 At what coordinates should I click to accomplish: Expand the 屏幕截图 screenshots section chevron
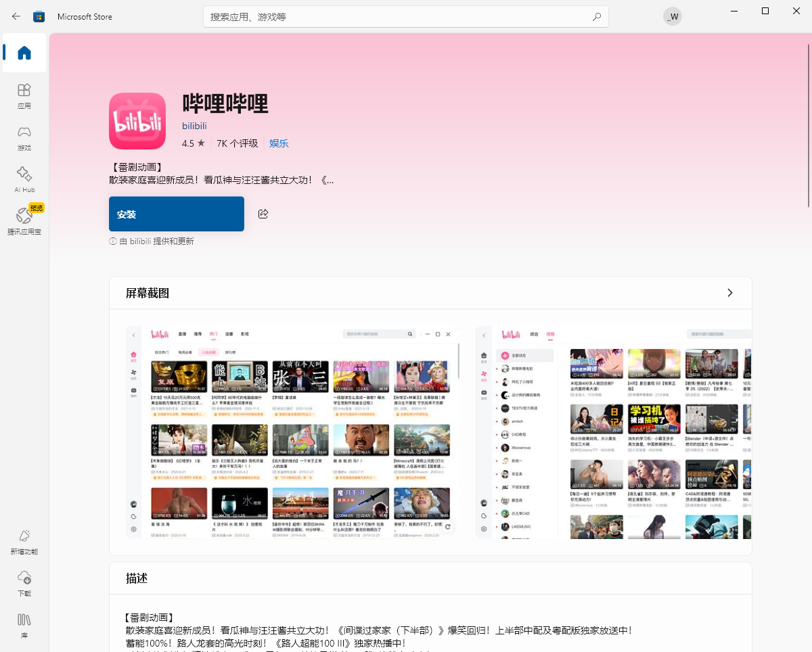[729, 293]
